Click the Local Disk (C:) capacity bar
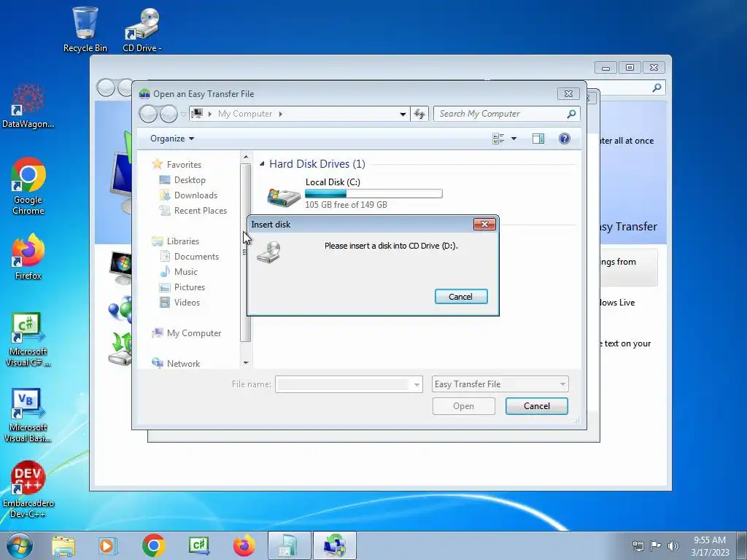Image resolution: width=747 pixels, height=560 pixels. (x=373, y=193)
